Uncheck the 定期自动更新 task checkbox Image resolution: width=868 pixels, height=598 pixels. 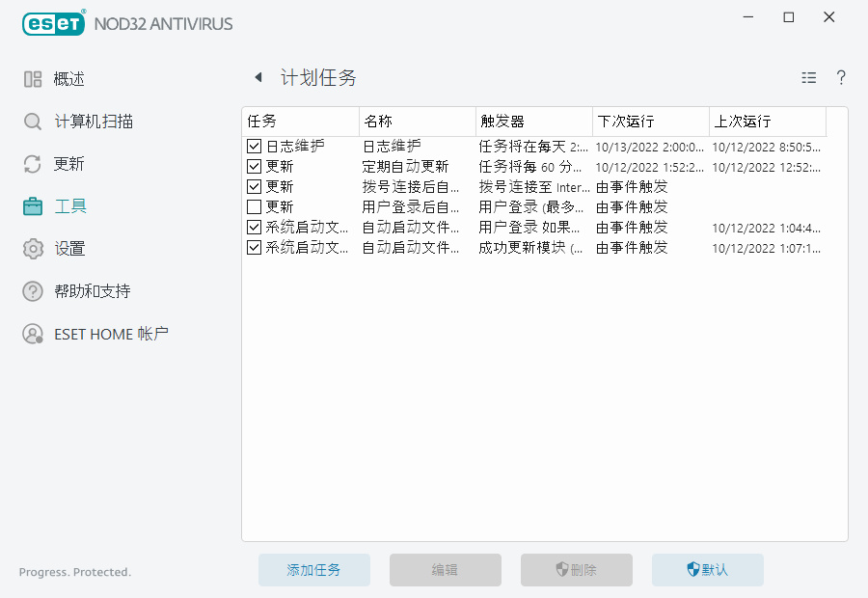click(x=256, y=166)
